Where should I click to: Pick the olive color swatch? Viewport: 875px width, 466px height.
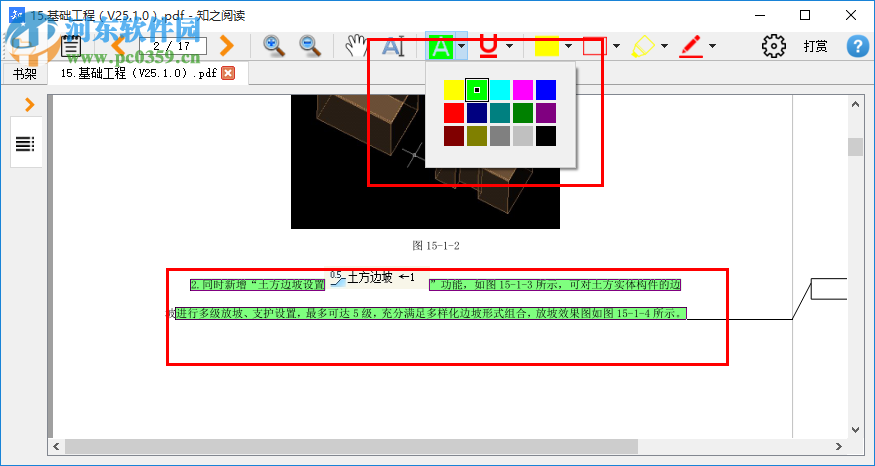point(477,136)
